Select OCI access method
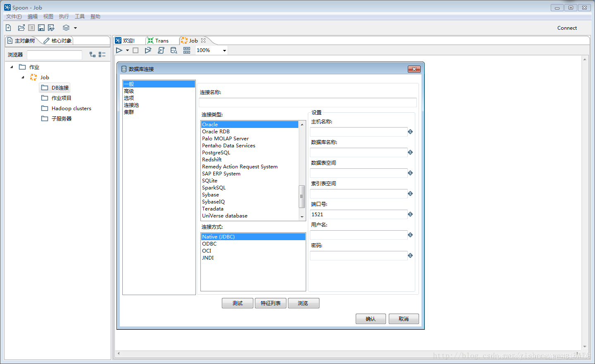 (x=253, y=251)
